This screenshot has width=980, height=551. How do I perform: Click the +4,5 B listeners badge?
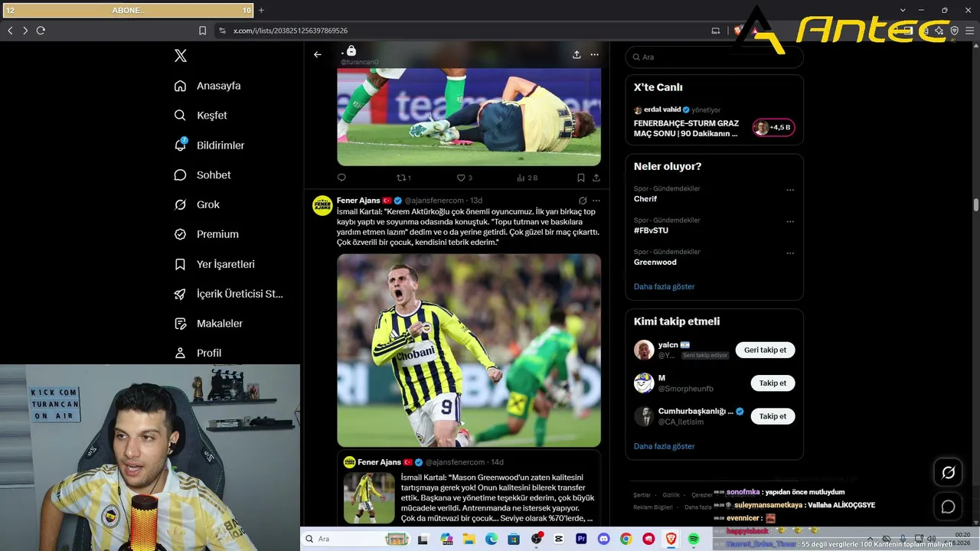click(x=774, y=128)
